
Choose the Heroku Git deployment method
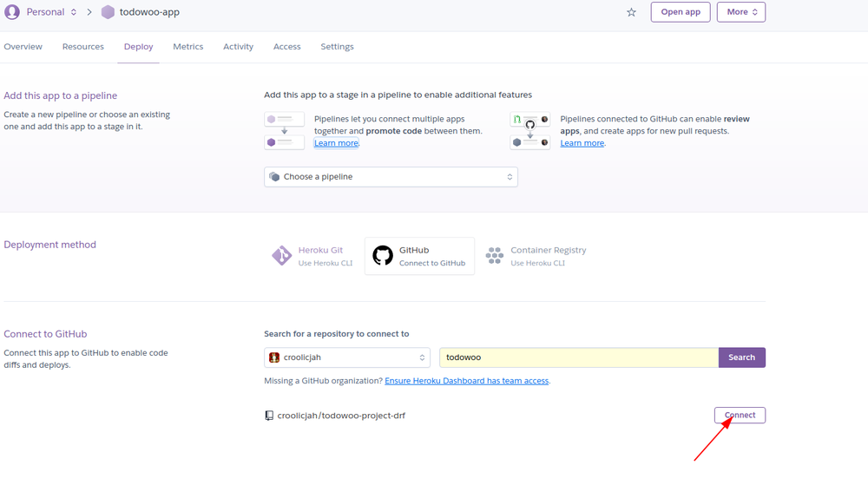[x=312, y=256]
